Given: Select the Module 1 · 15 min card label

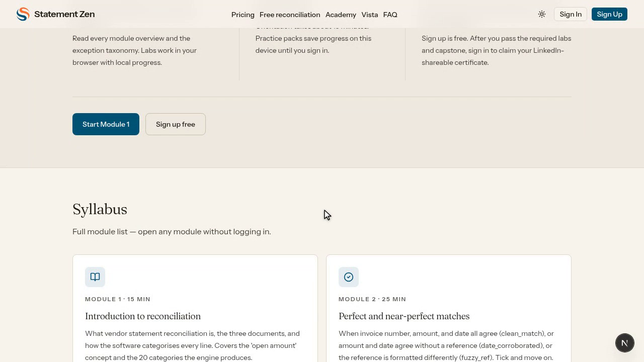Looking at the screenshot, I should (x=118, y=299).
